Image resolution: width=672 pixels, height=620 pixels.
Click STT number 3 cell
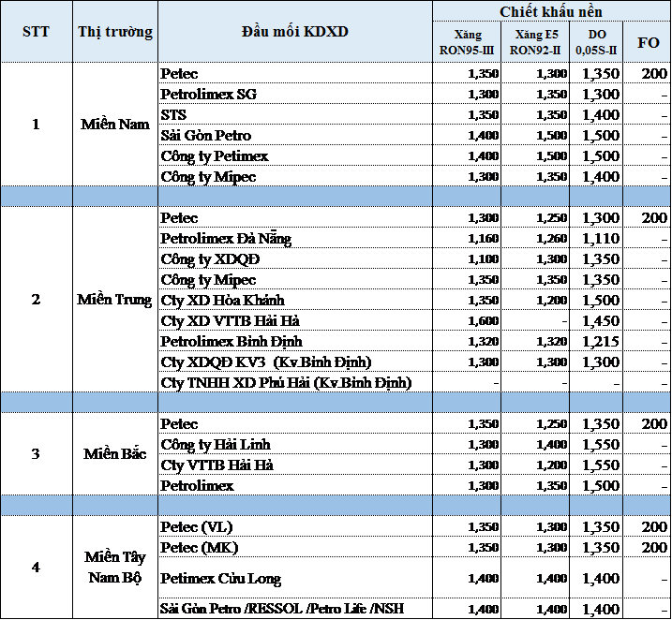click(37, 453)
